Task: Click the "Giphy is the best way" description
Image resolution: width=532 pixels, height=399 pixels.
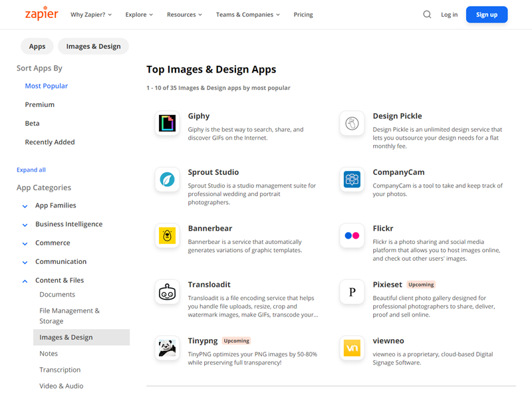Action: [245, 134]
